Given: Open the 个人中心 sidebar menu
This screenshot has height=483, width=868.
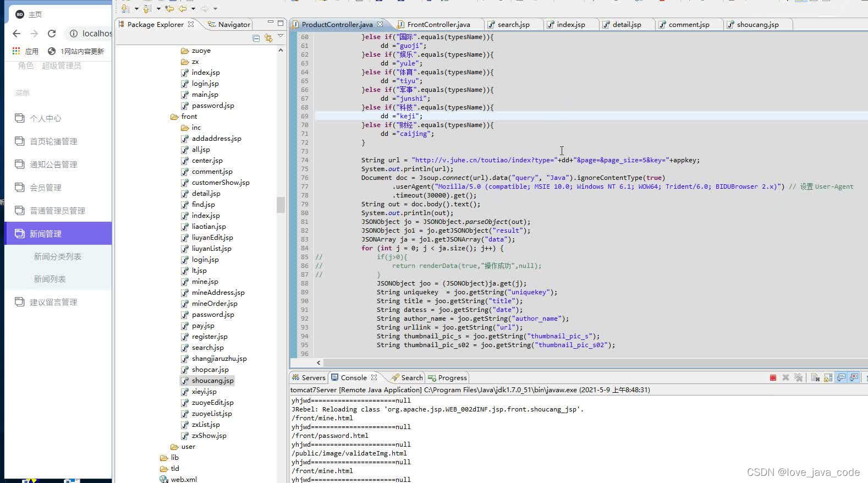Looking at the screenshot, I should tap(45, 118).
